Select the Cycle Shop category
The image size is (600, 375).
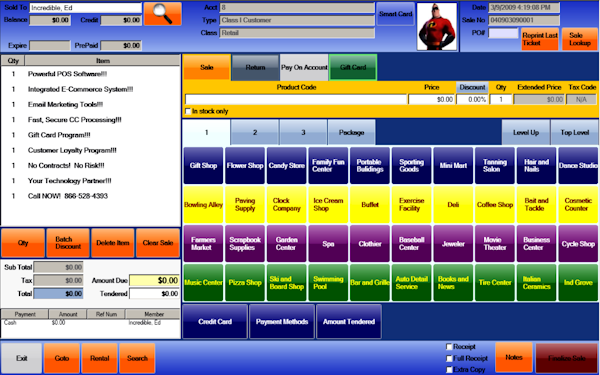[x=578, y=244]
